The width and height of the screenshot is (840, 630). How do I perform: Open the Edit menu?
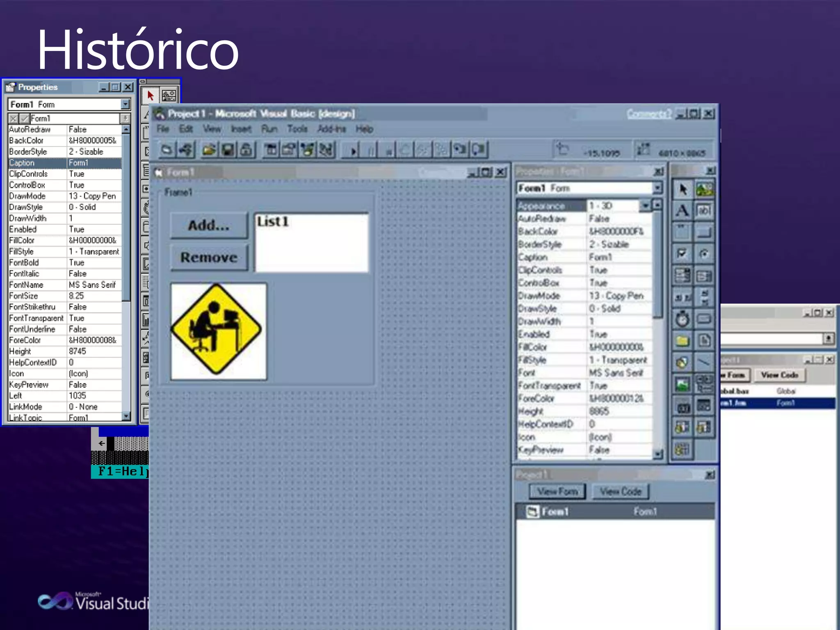click(x=186, y=129)
